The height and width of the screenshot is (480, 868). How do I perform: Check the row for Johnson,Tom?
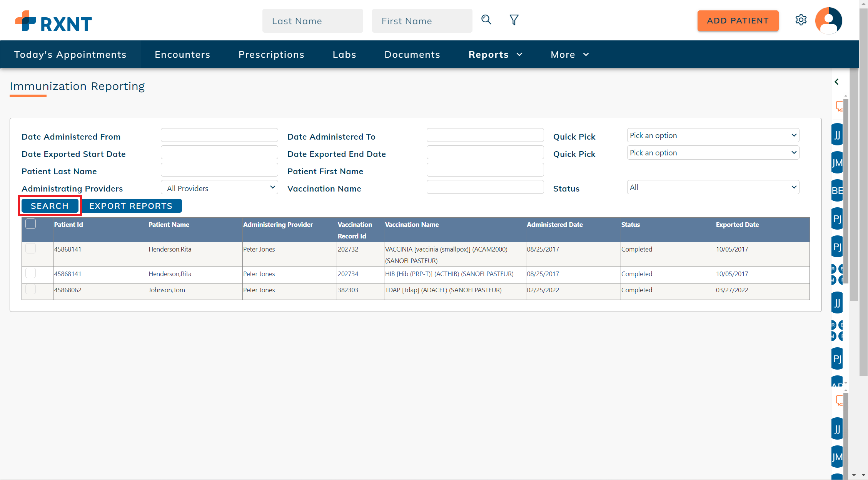point(30,290)
